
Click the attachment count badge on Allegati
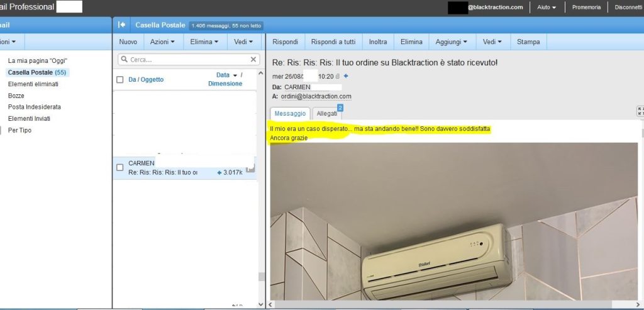point(340,108)
